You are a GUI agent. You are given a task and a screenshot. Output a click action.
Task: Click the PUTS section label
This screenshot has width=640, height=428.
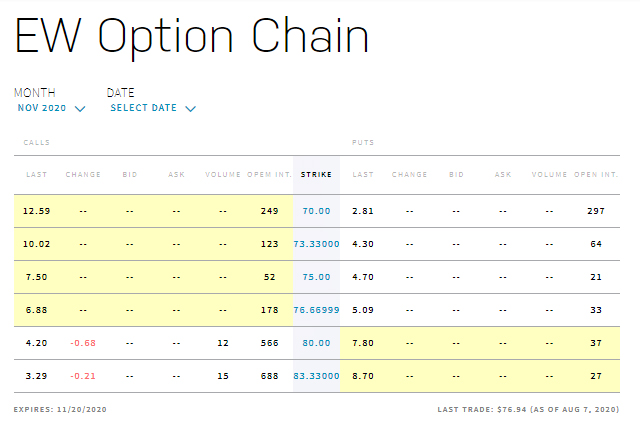(363, 142)
